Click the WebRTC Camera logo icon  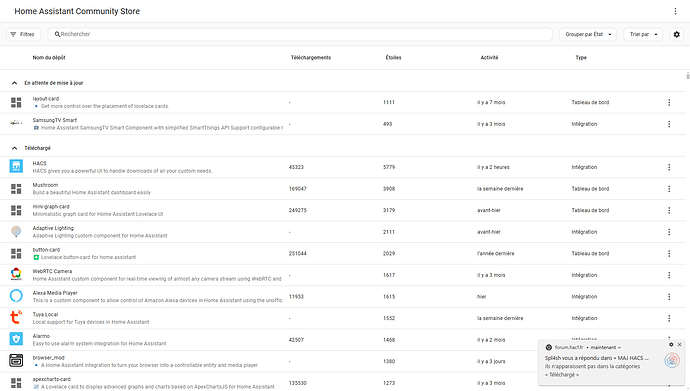click(16, 274)
